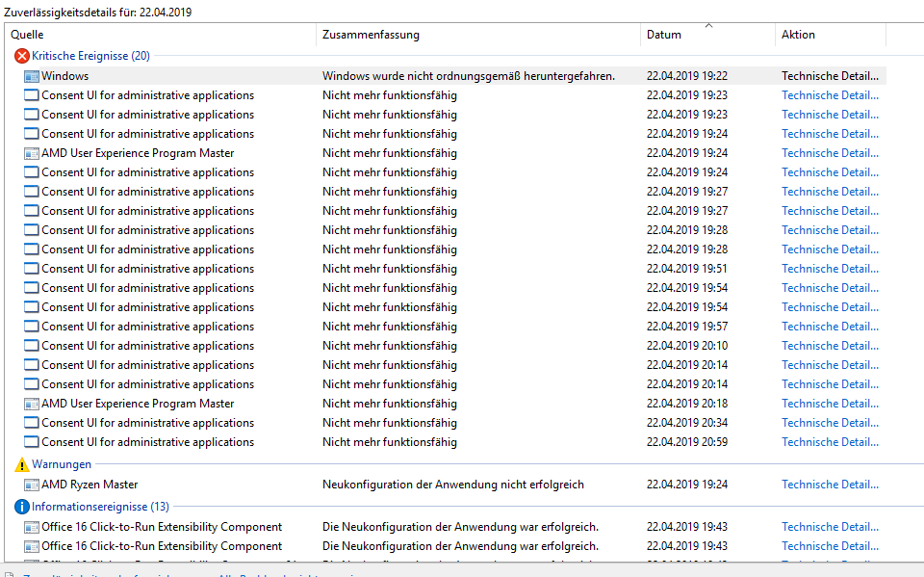Select 'Nicht mehr funktionsfähig' in the 19:57 row
The height and width of the screenshot is (577, 924).
pos(390,327)
